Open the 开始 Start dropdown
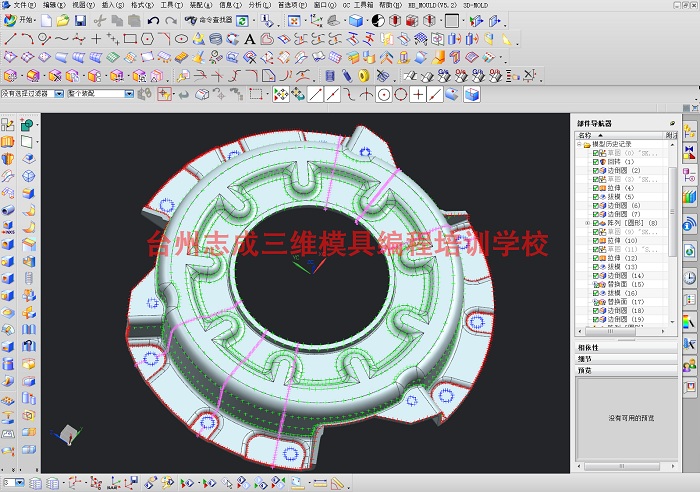The width and height of the screenshot is (700, 492). pos(20,20)
